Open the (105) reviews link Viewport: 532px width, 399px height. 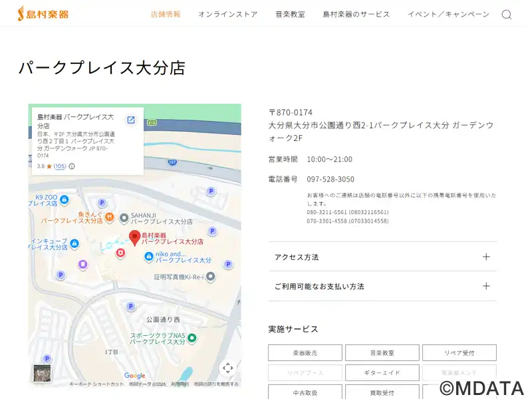(x=60, y=166)
